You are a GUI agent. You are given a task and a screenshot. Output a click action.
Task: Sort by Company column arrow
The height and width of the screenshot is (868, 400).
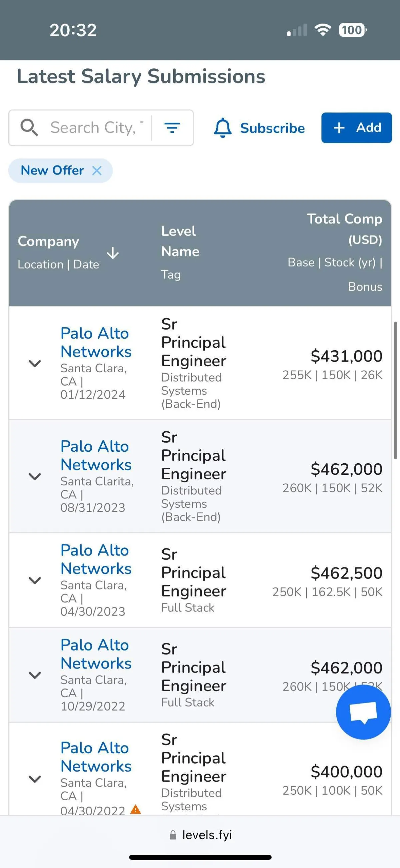pyautogui.click(x=113, y=253)
